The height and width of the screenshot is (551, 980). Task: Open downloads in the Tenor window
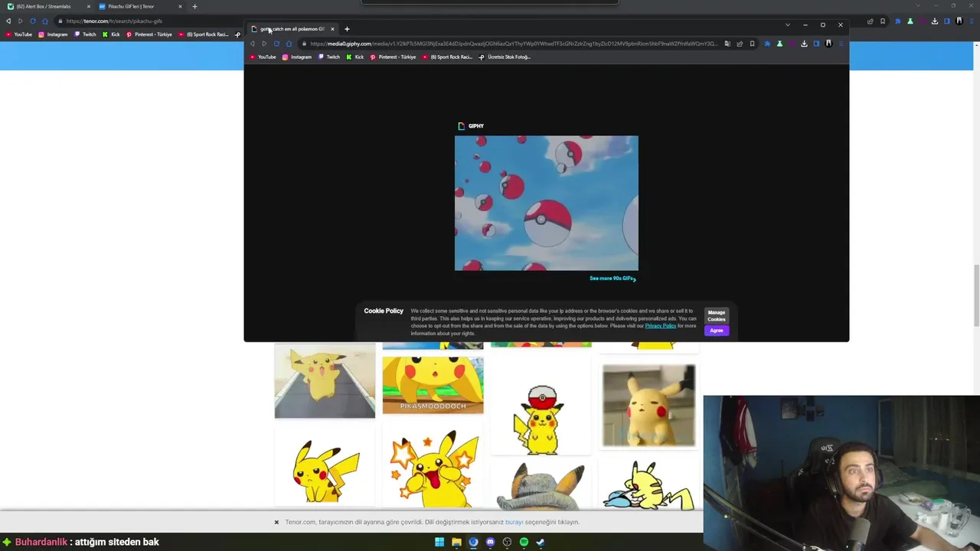pyautogui.click(x=935, y=21)
